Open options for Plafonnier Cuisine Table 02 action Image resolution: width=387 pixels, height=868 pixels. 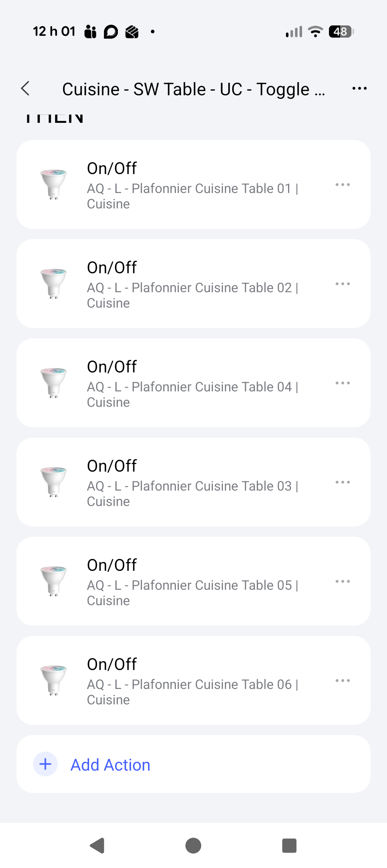point(343,284)
